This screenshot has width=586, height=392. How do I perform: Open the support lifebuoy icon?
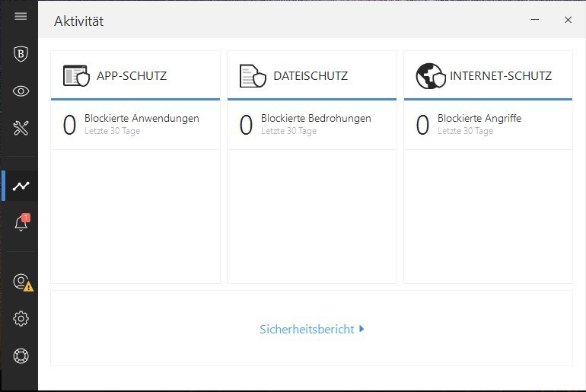tap(21, 355)
